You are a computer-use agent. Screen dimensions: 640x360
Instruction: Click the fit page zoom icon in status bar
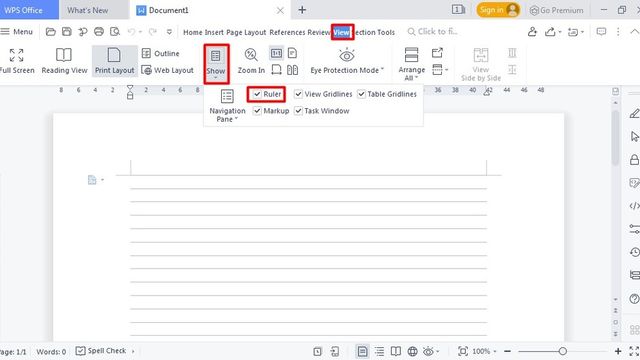(x=463, y=351)
